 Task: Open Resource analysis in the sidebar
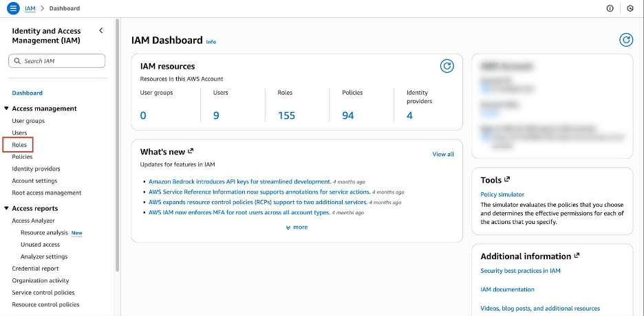[x=44, y=232]
